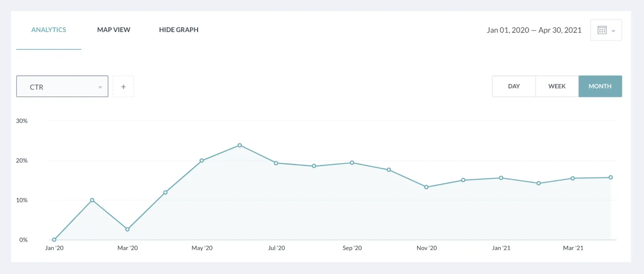The image size is (644, 274).
Task: Click the peak data point on chart
Action: [239, 145]
